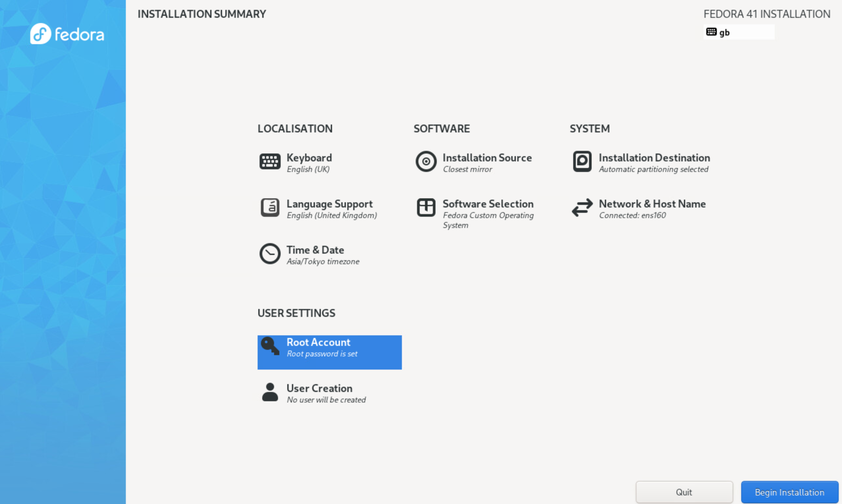842x504 pixels.
Task: Open the Network & Host Name label
Action: tap(652, 204)
